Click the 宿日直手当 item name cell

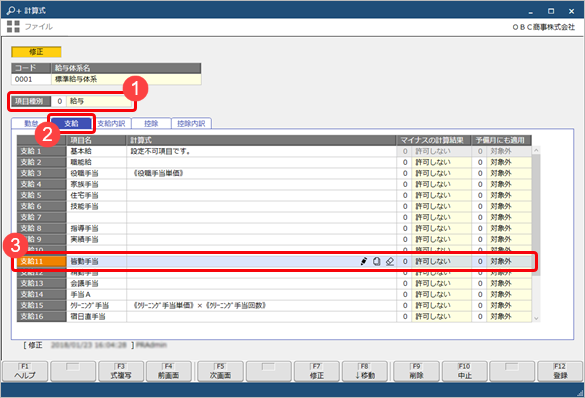96,316
